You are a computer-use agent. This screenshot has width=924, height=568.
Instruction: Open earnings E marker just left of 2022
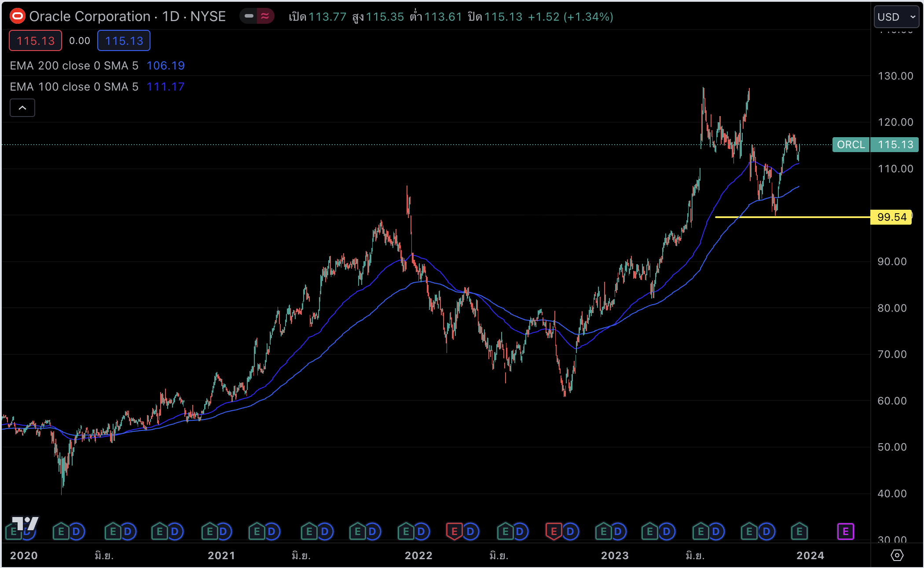pyautogui.click(x=406, y=532)
